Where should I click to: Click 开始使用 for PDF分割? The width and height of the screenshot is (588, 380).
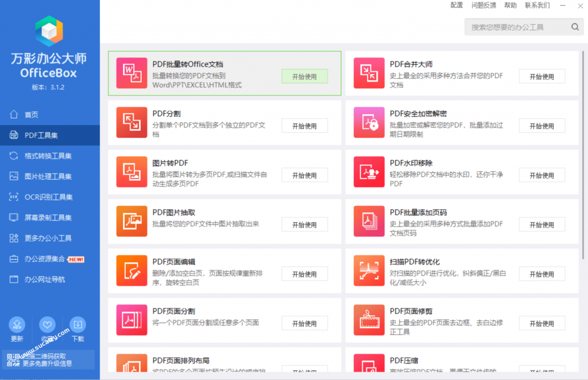tap(304, 126)
